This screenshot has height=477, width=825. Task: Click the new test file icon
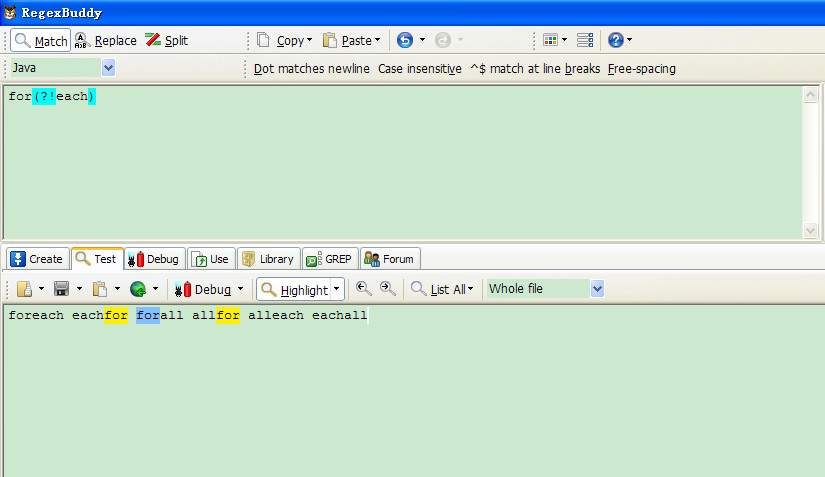pos(24,289)
